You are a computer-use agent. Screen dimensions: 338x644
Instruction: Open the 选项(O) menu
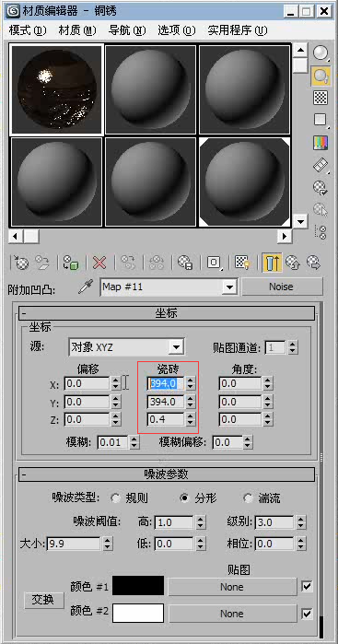pyautogui.click(x=177, y=30)
